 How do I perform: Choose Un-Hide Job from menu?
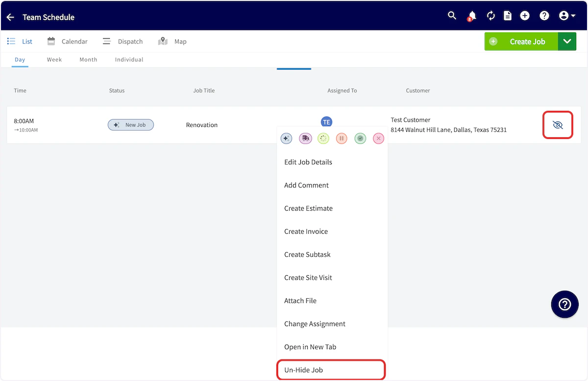coord(331,370)
